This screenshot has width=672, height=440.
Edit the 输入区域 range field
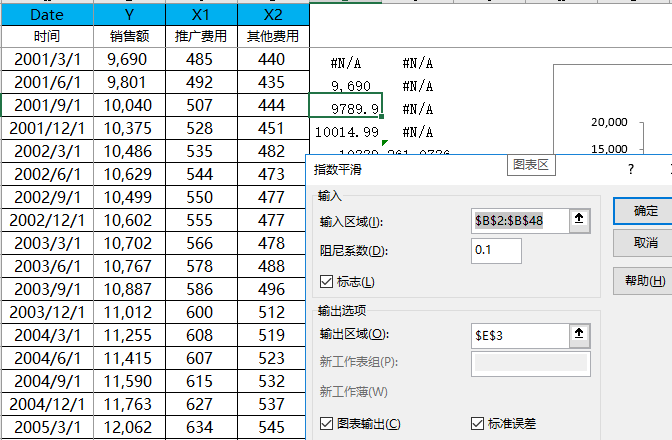[x=520, y=221]
